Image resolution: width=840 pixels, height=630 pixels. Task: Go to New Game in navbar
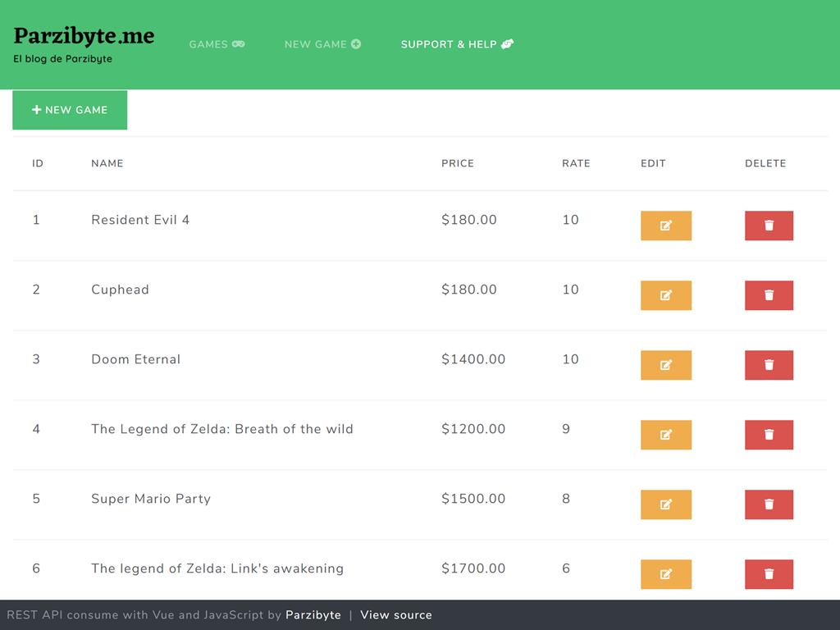(x=322, y=44)
